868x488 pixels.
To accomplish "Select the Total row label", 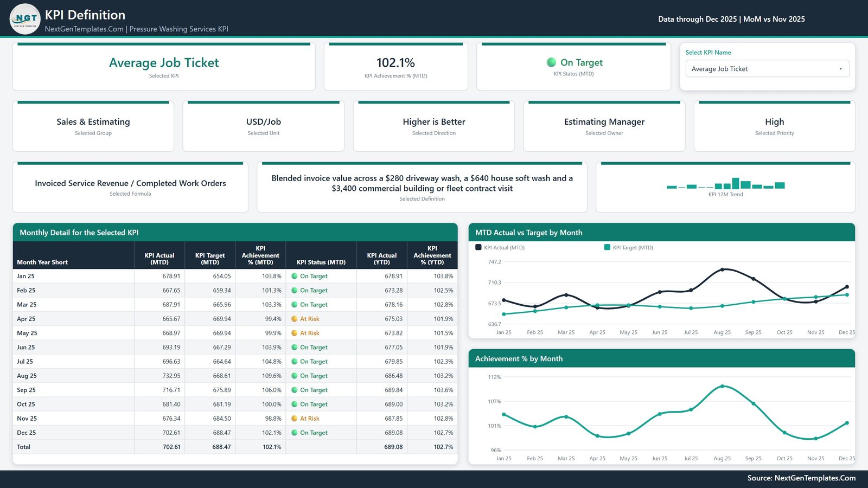I will tap(23, 447).
